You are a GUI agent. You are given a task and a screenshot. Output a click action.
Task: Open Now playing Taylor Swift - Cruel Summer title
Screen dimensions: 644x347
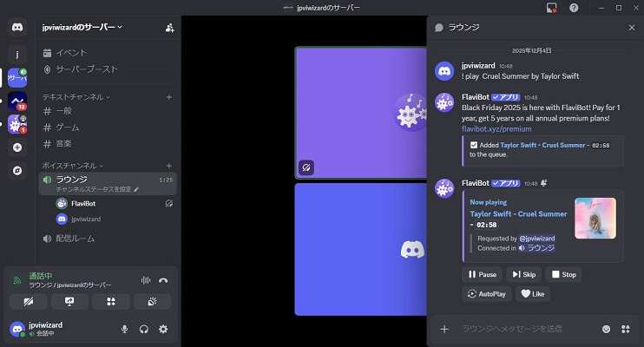[518, 214]
